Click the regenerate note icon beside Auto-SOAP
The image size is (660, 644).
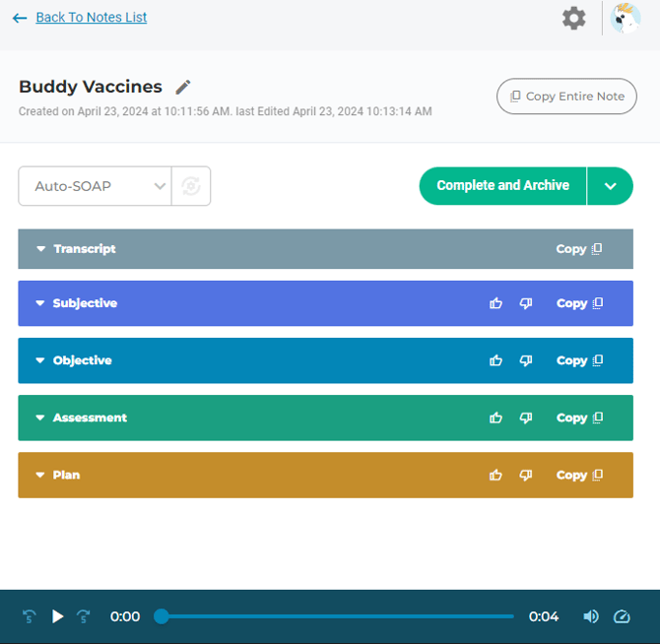tap(191, 186)
